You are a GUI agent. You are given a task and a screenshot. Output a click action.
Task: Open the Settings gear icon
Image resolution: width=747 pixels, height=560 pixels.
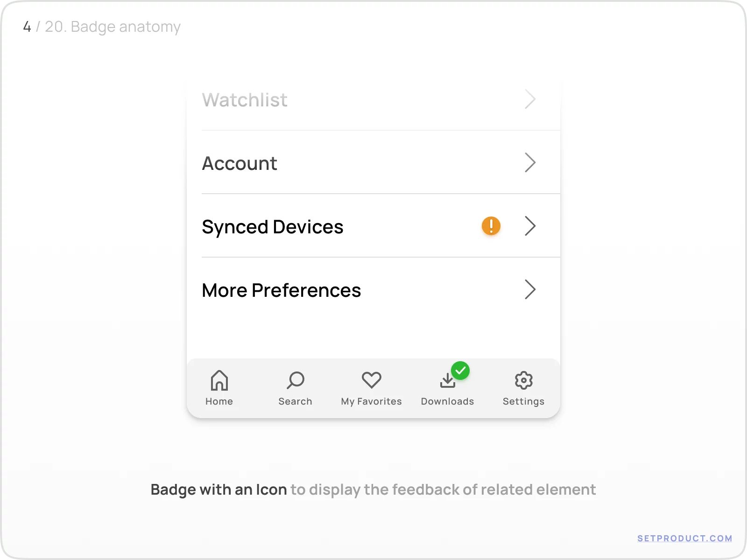pos(523,380)
